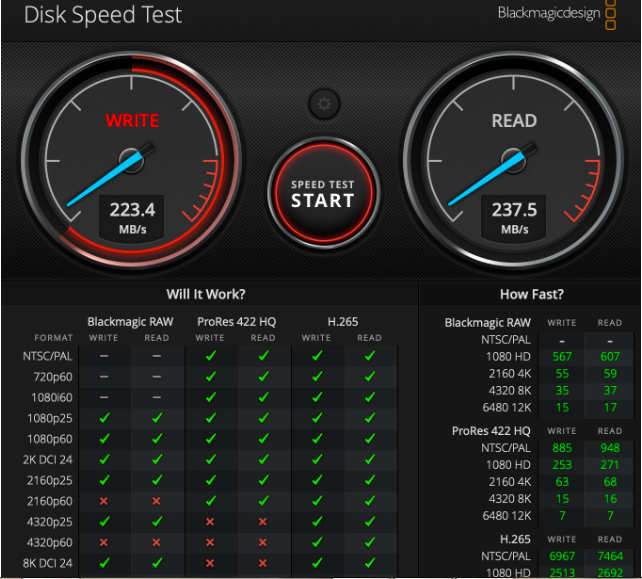Click Blackmagic RAW write check for 1080p25
The width and height of the screenshot is (642, 579).
[104, 418]
